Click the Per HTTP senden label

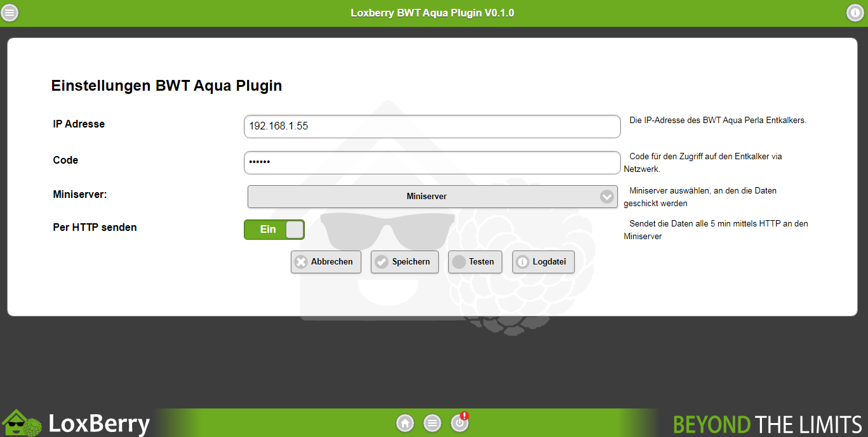click(95, 227)
